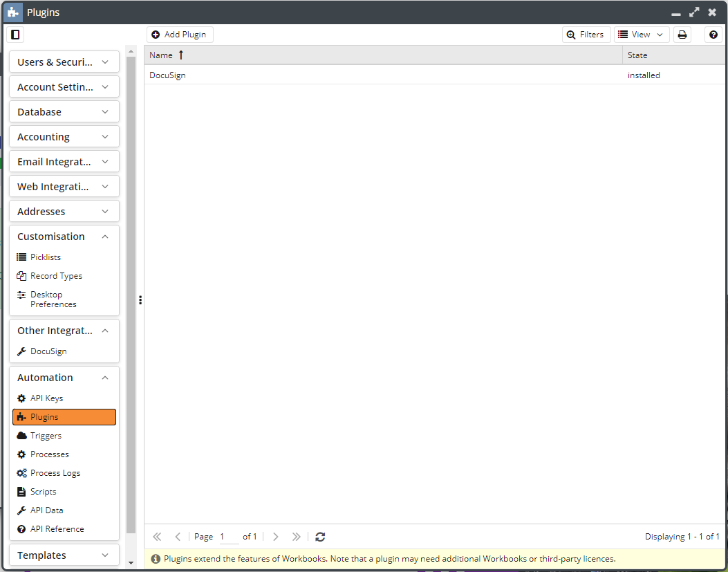728x572 pixels.
Task: Open the Filters button
Action: [x=586, y=35]
